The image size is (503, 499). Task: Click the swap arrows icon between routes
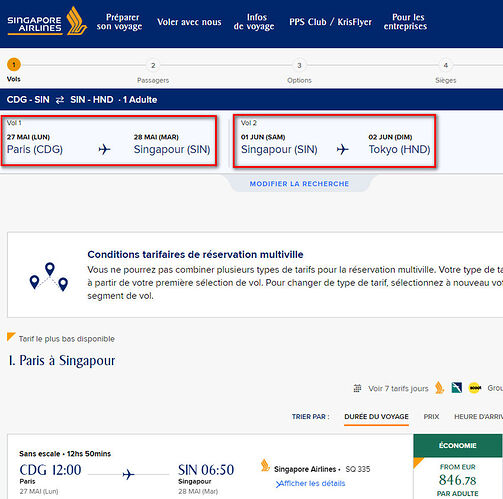pos(60,100)
